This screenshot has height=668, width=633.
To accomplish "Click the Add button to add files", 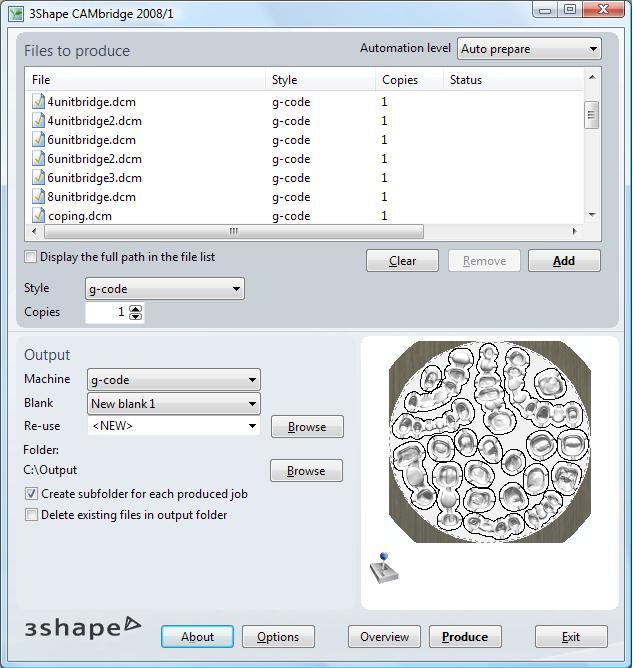I will coord(564,261).
